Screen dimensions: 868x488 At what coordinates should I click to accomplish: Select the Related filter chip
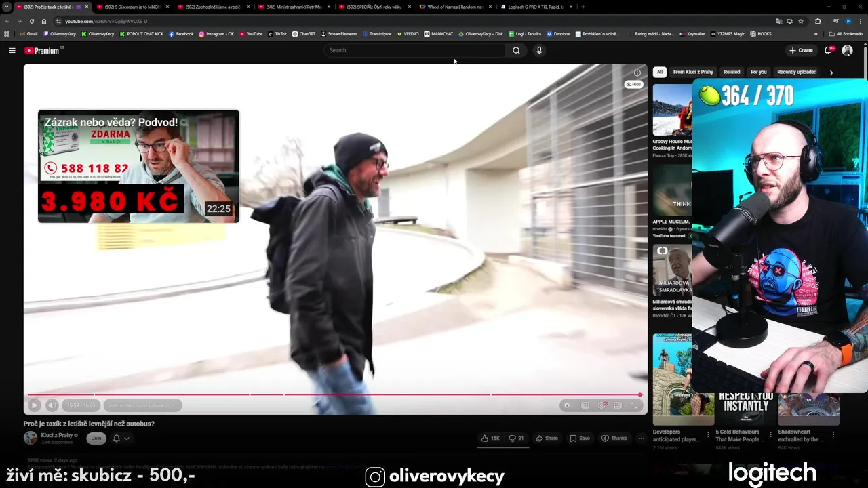pyautogui.click(x=732, y=72)
